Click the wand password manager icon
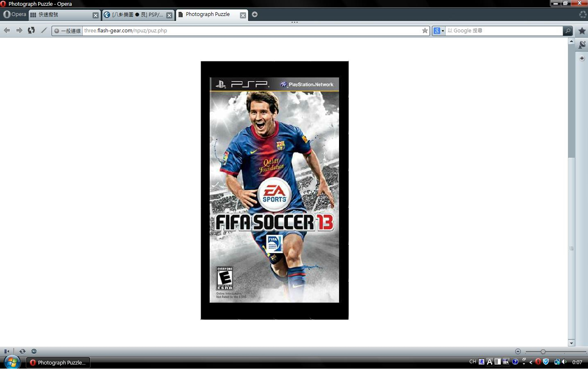This screenshot has width=588, height=369. pos(44,30)
